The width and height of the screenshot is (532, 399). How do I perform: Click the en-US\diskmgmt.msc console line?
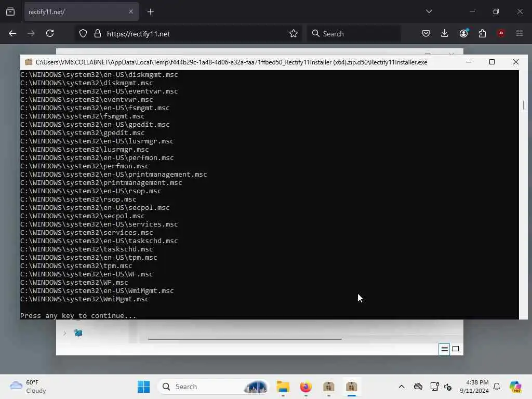point(99,75)
